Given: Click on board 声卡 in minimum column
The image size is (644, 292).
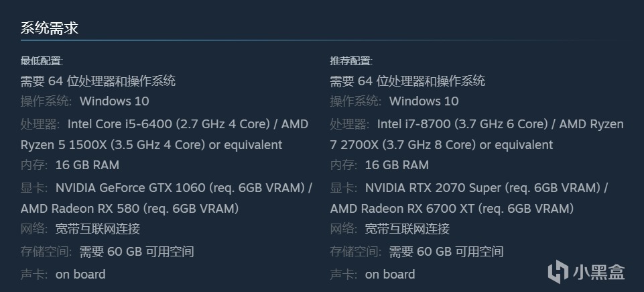Looking at the screenshot, I should point(80,274).
